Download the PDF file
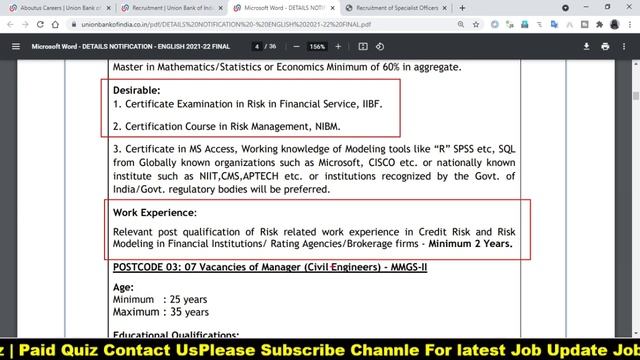 (586, 47)
